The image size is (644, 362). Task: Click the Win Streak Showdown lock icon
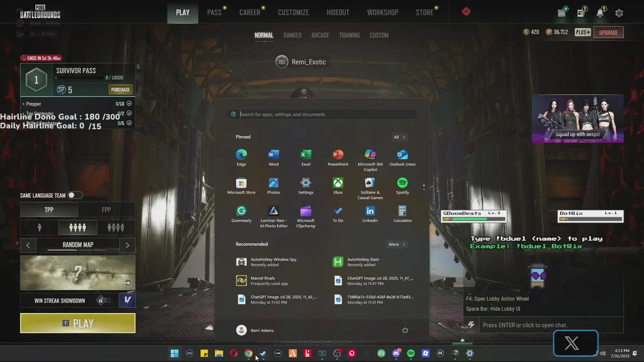(101, 301)
